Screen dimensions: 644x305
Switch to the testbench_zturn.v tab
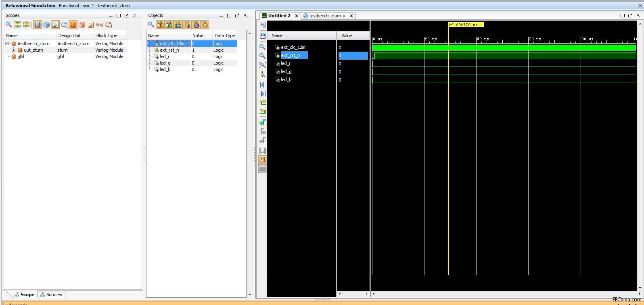tap(327, 16)
